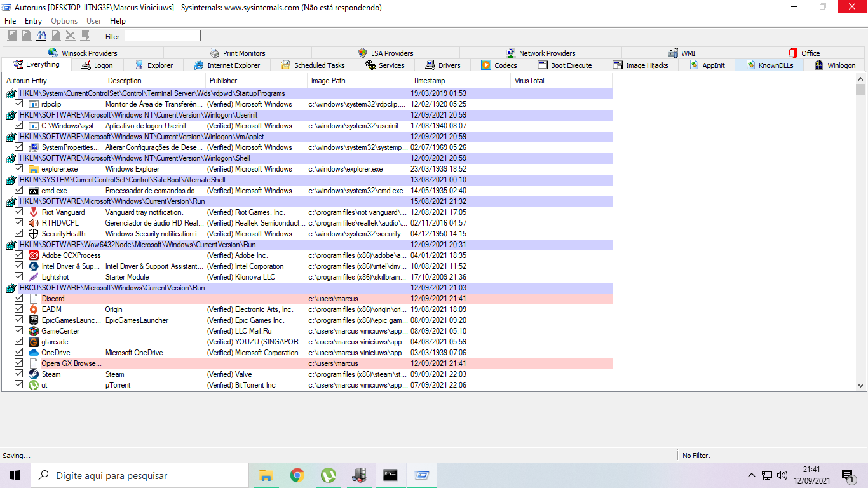868x488 pixels.
Task: Click the explorer.exe folder icon
Action: click(x=34, y=169)
